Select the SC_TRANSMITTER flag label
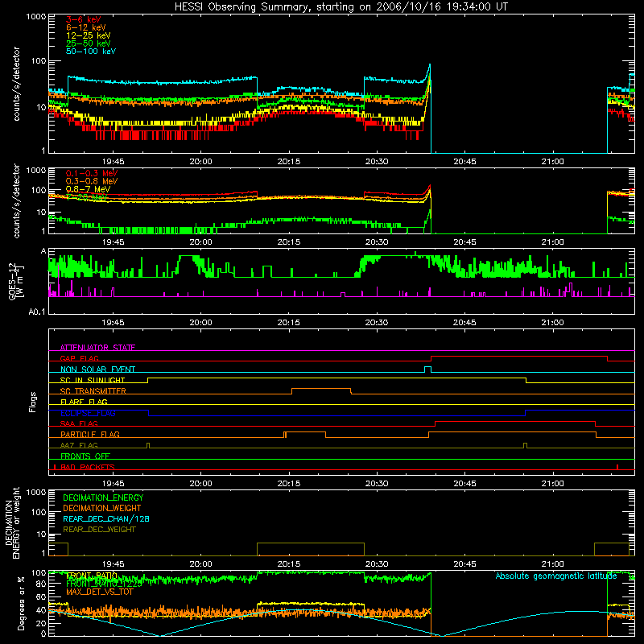The height and width of the screenshot is (644, 644). (93, 391)
